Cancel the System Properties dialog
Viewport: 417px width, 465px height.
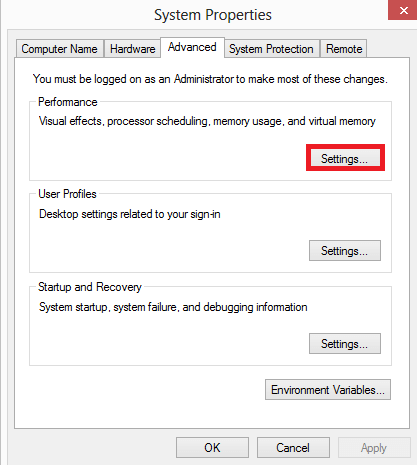tap(293, 447)
